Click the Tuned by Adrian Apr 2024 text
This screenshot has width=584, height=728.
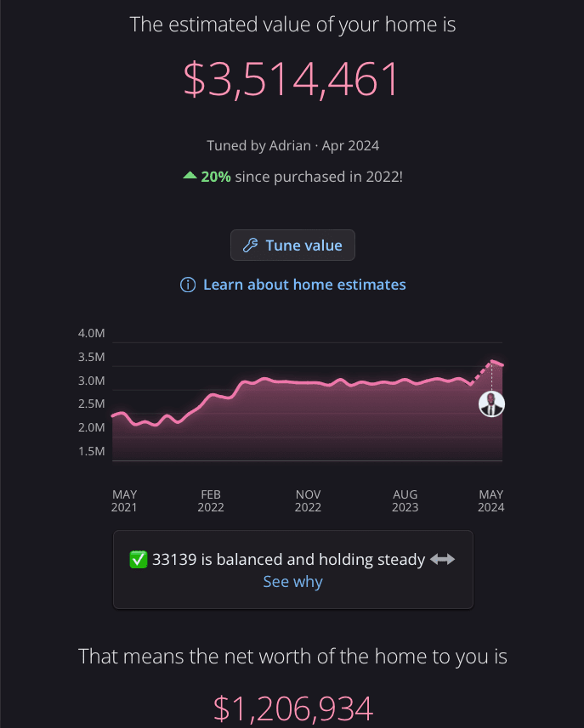tap(292, 146)
